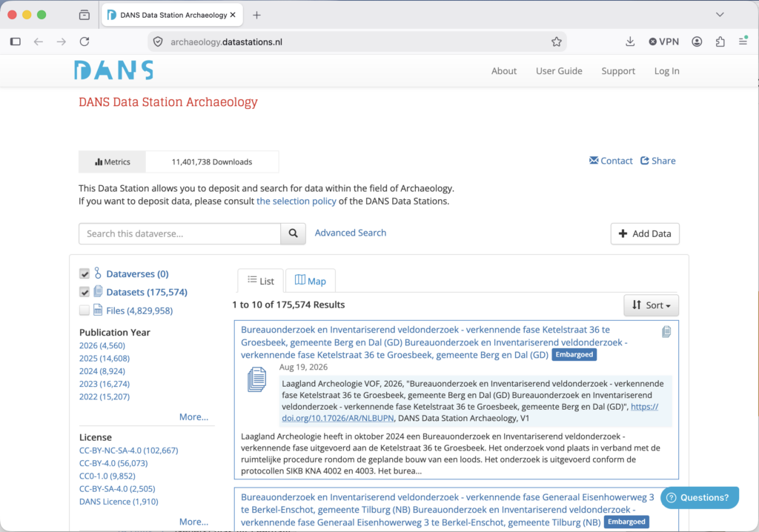
Task: Switch to the Map tab
Action: (x=311, y=281)
